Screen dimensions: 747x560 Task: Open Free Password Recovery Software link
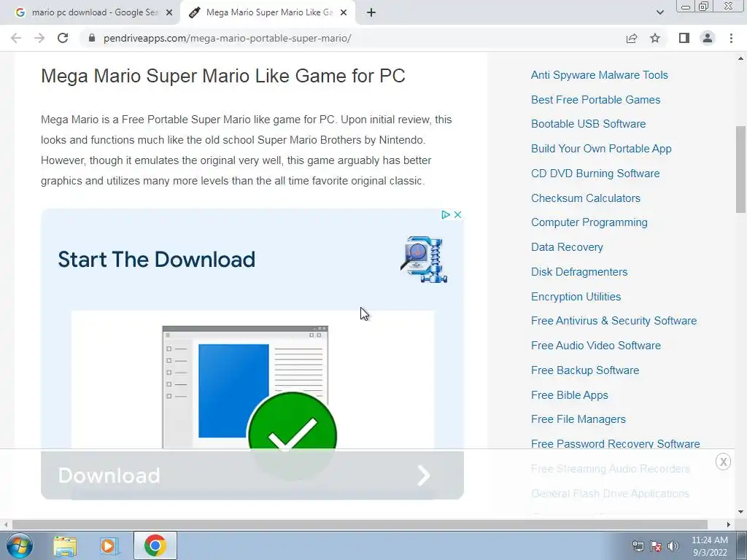pyautogui.click(x=616, y=444)
